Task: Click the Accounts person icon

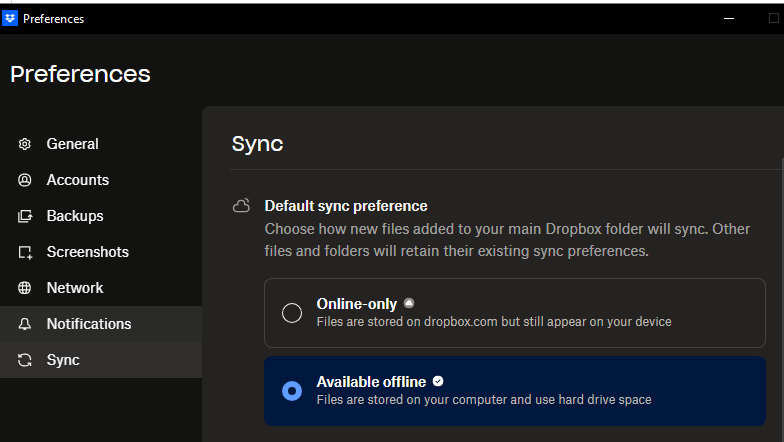Action: tap(25, 180)
